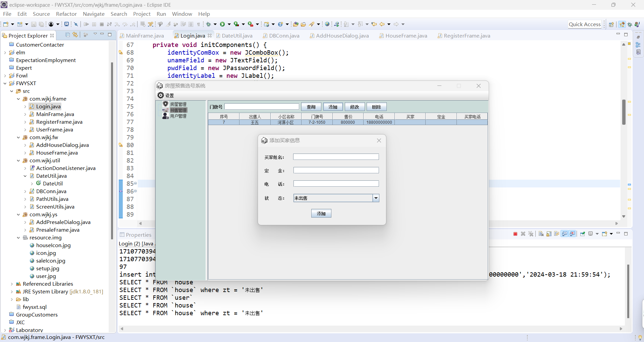644x342 pixels.
Task: Run the program with green Run icon
Action: pyautogui.click(x=222, y=24)
